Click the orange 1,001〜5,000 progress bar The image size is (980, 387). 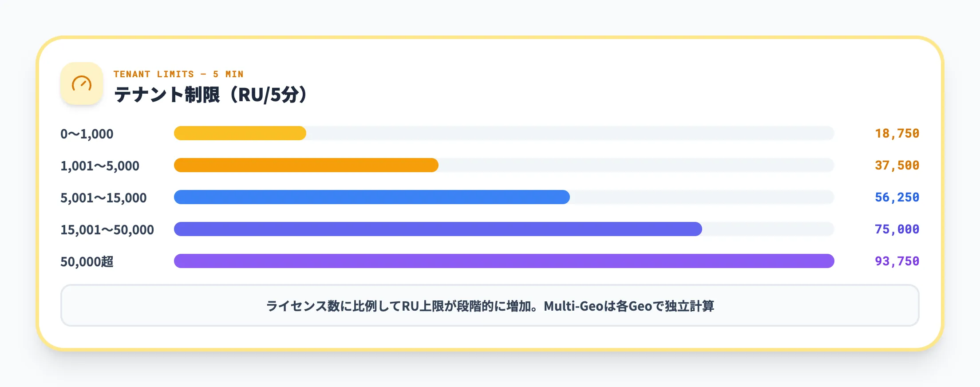(x=306, y=165)
